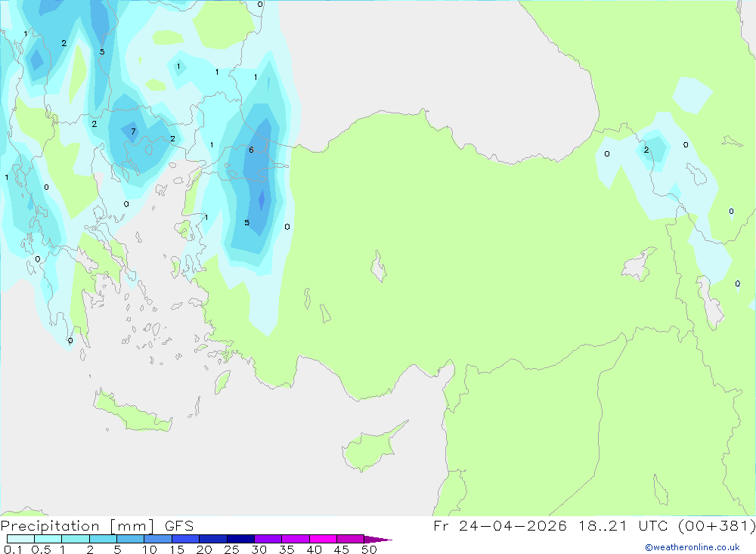Click the over-50 mm arrow end of legend
The image size is (756, 554).
click(378, 539)
